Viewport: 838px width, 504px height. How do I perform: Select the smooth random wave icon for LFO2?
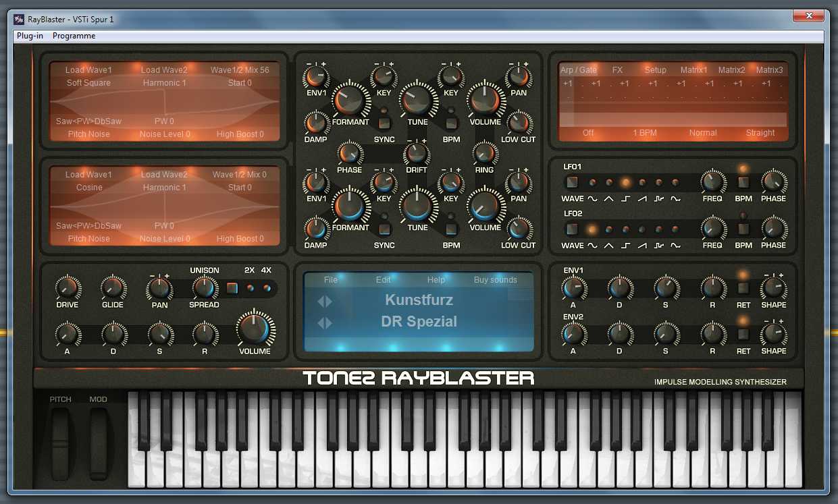click(675, 246)
